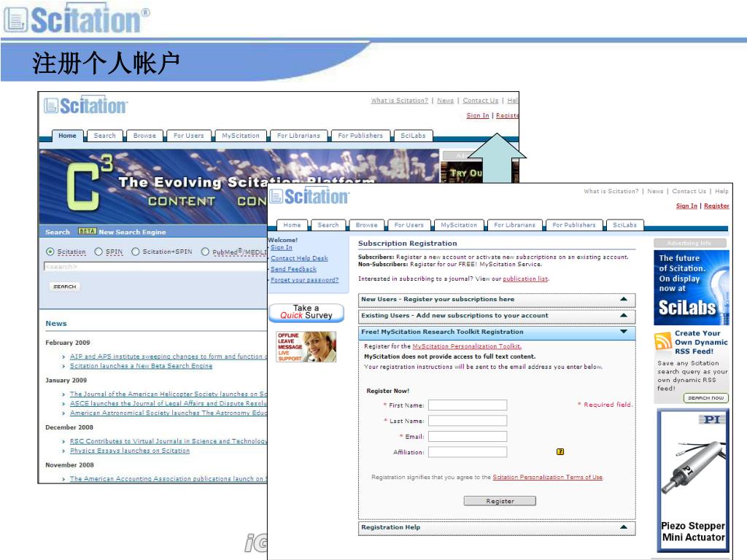
Task: Click the Help link on registration page header
Action: click(721, 191)
